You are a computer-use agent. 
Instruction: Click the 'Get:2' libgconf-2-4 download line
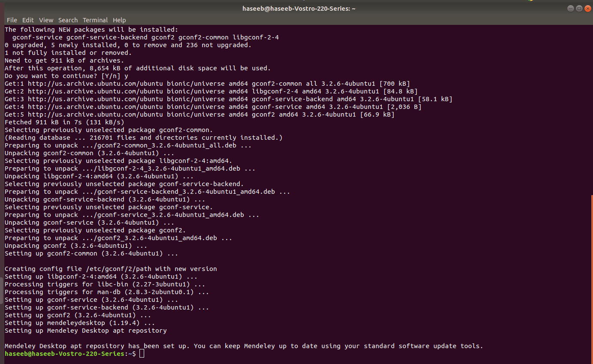coord(212,91)
